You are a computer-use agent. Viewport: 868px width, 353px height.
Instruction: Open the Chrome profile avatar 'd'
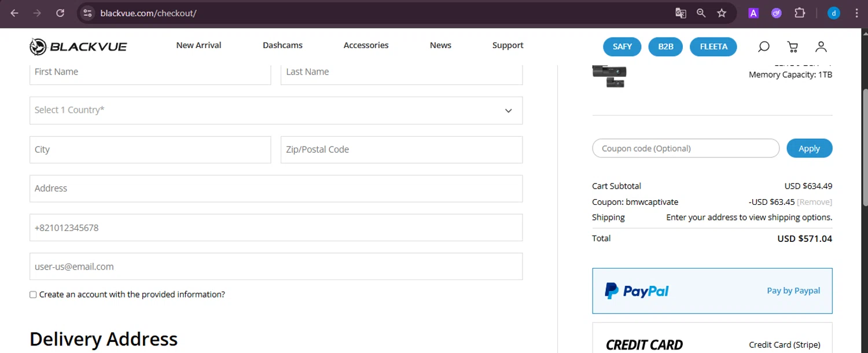[x=834, y=13]
